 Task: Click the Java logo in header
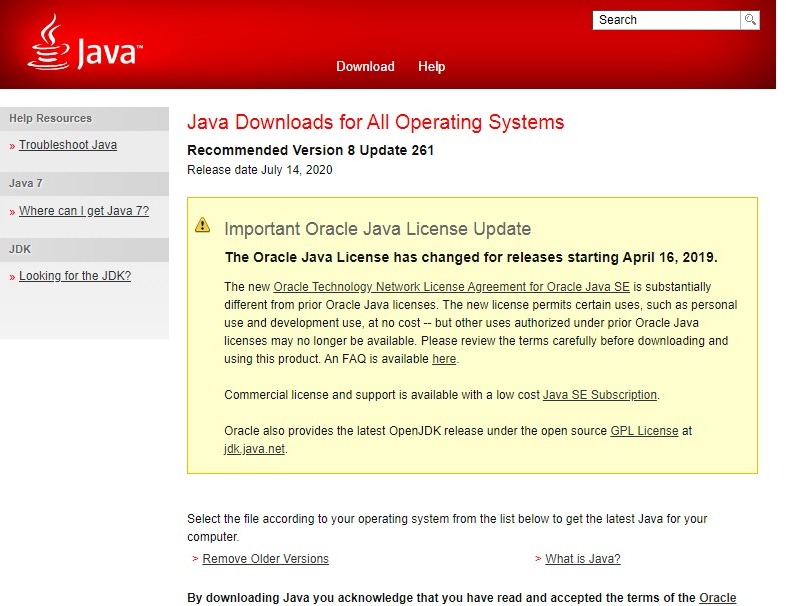coord(84,45)
